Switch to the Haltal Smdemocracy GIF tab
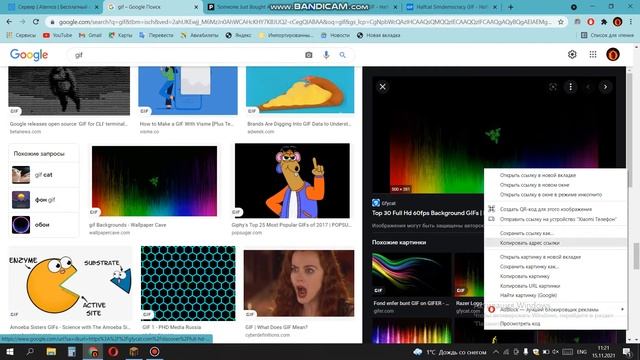 point(451,7)
